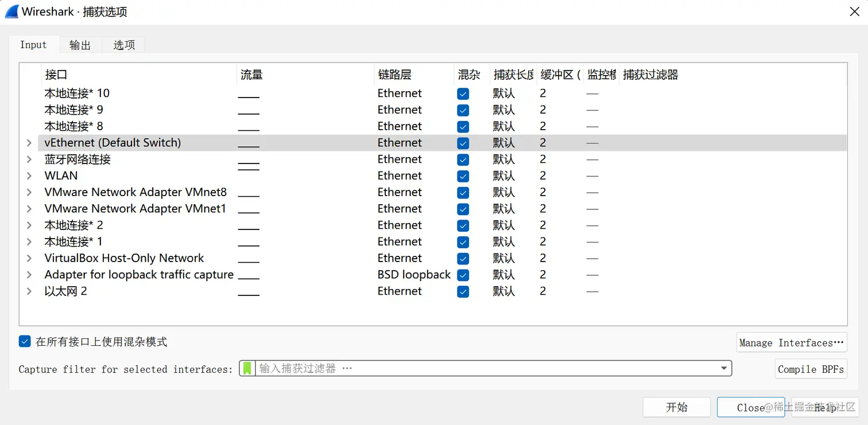Switch to the Input tab
868x425 pixels.
(33, 45)
